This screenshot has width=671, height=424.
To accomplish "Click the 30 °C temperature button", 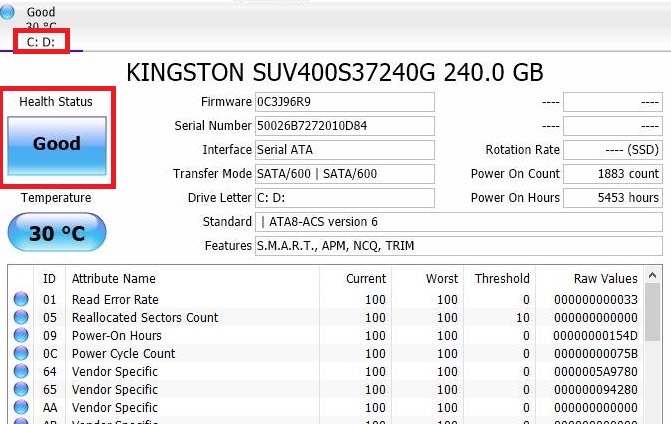I will coord(57,232).
